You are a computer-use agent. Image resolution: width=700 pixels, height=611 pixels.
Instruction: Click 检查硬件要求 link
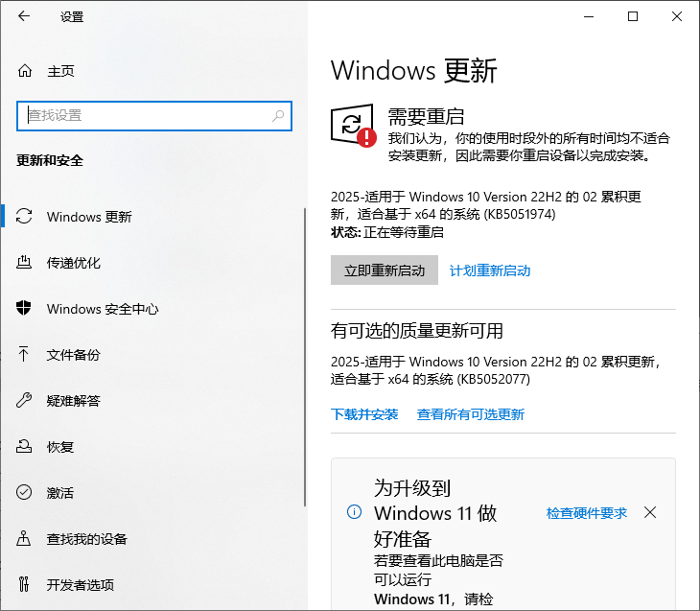point(587,513)
